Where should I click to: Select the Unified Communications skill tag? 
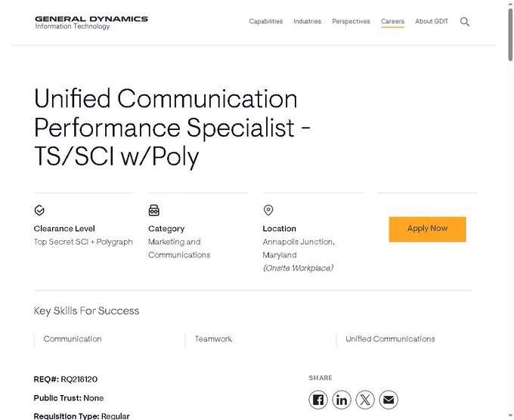coord(391,339)
